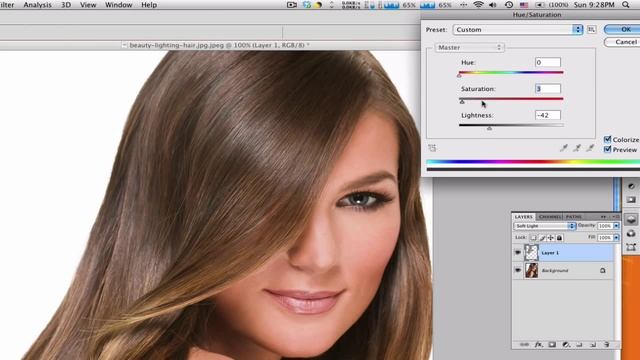Open the Window menu

[x=118, y=5]
